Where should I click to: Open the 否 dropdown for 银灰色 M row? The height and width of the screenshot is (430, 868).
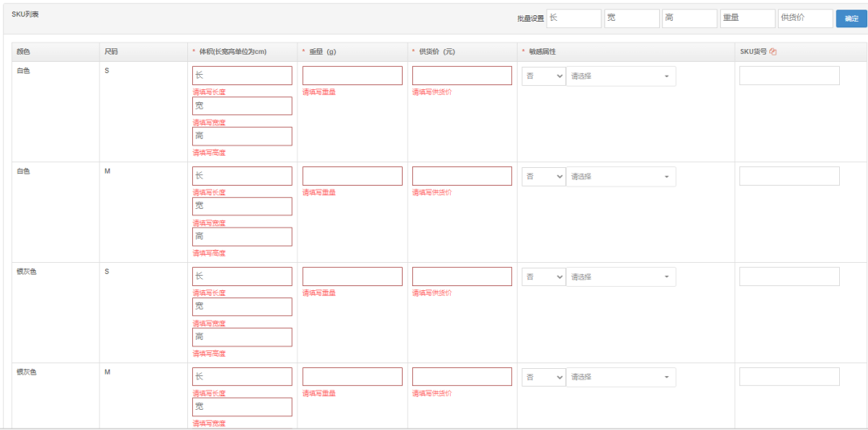click(x=543, y=377)
